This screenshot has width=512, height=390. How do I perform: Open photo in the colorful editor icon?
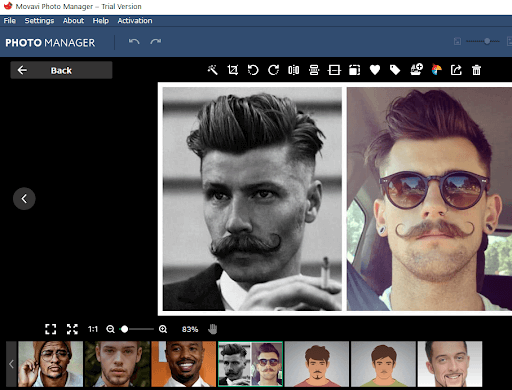click(x=436, y=69)
